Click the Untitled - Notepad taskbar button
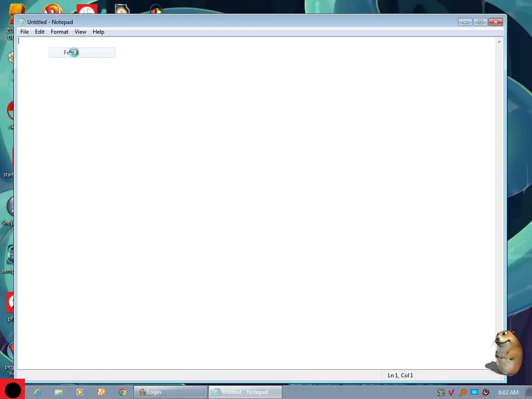Screen dimensions: 532x399 coord(245,392)
